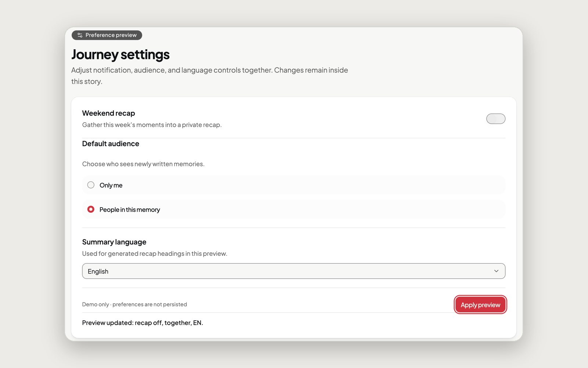Open the Summary language dropdown showing English
The height and width of the screenshot is (368, 588).
(294, 271)
